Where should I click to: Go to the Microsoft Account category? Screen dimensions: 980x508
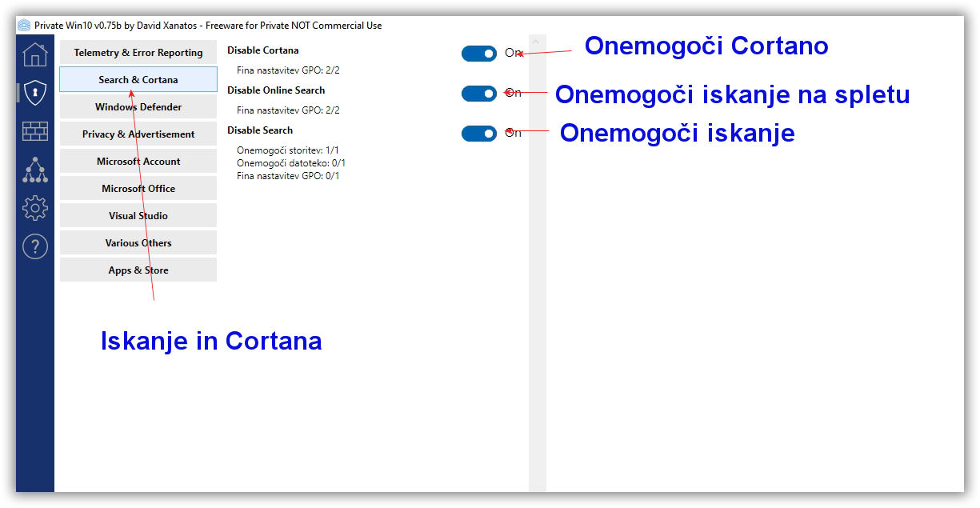[x=138, y=162]
